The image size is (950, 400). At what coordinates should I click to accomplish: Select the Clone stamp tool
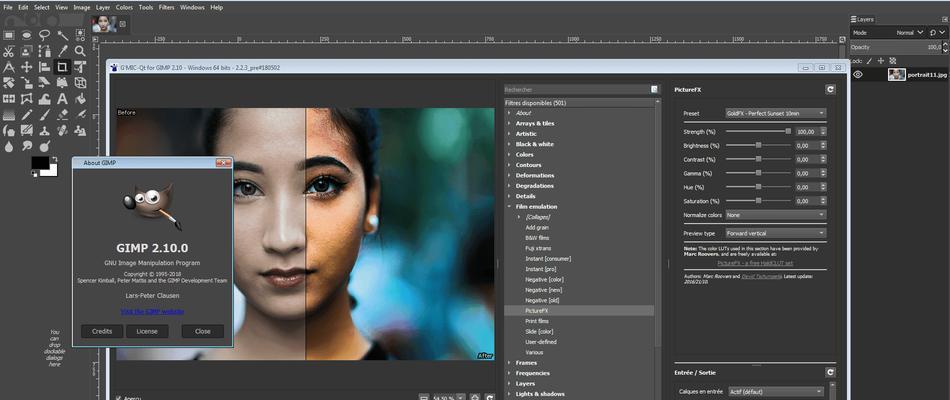[44, 130]
